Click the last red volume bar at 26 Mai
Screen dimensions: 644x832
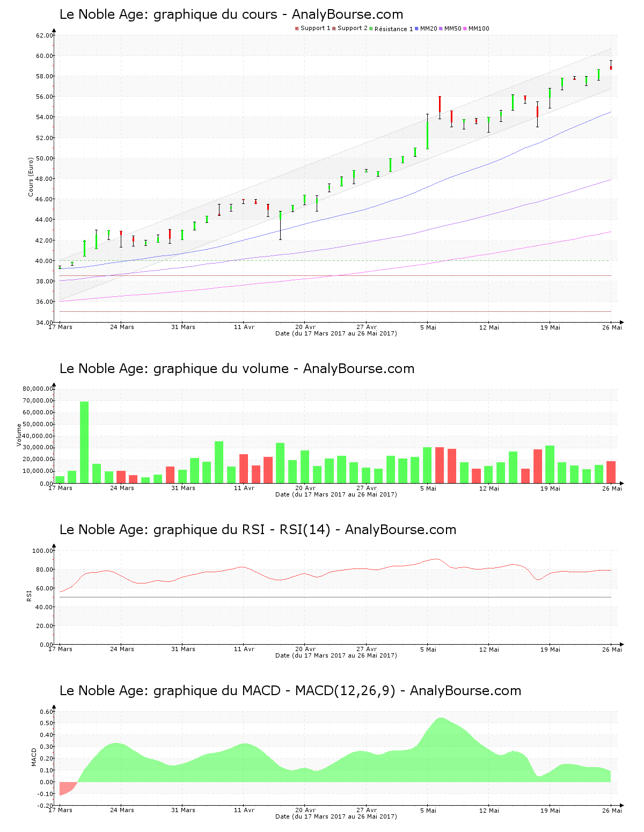[611, 472]
